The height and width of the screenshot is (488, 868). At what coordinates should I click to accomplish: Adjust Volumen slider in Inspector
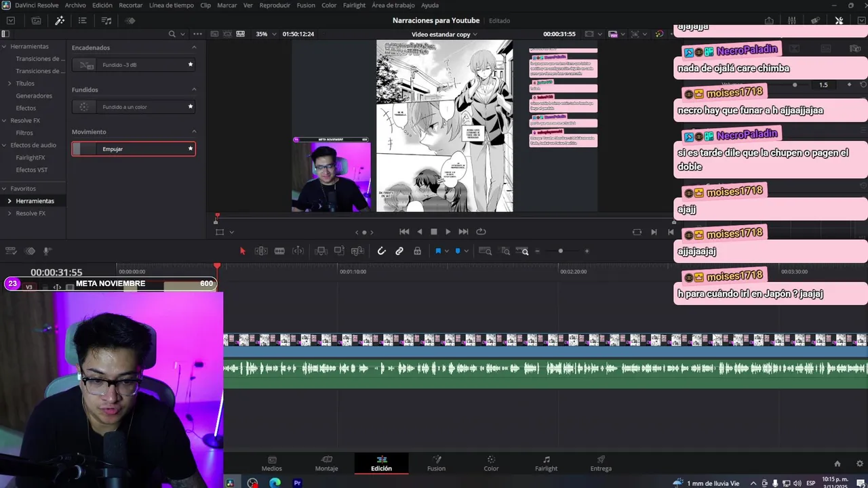pyautogui.click(x=795, y=85)
